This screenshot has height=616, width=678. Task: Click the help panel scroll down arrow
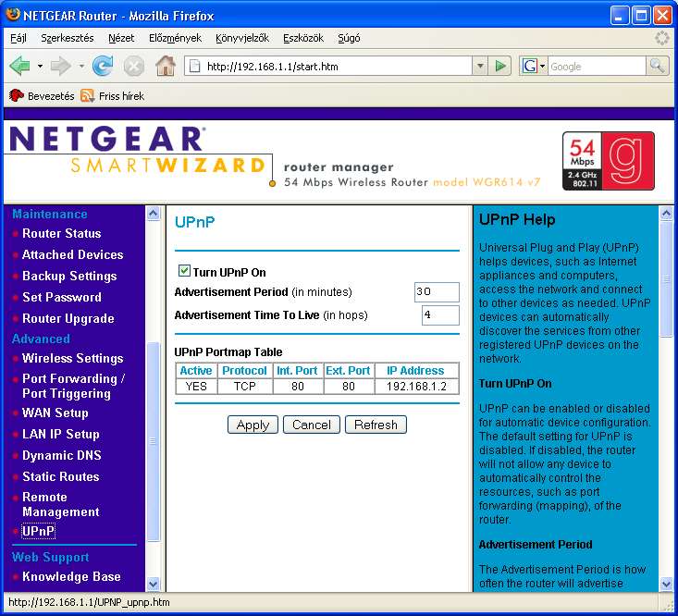tap(666, 584)
